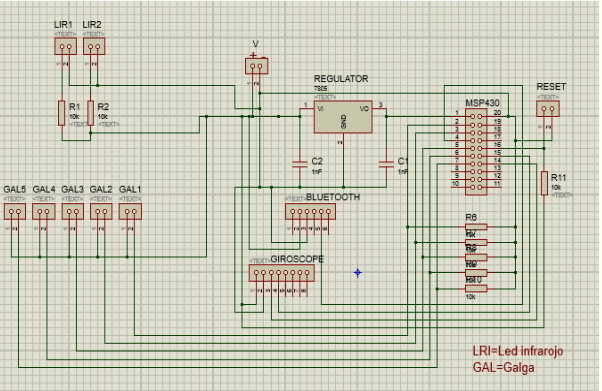This screenshot has height=391, width=602.
Task: Select the 7805 REGULATOR component body
Action: point(343,117)
